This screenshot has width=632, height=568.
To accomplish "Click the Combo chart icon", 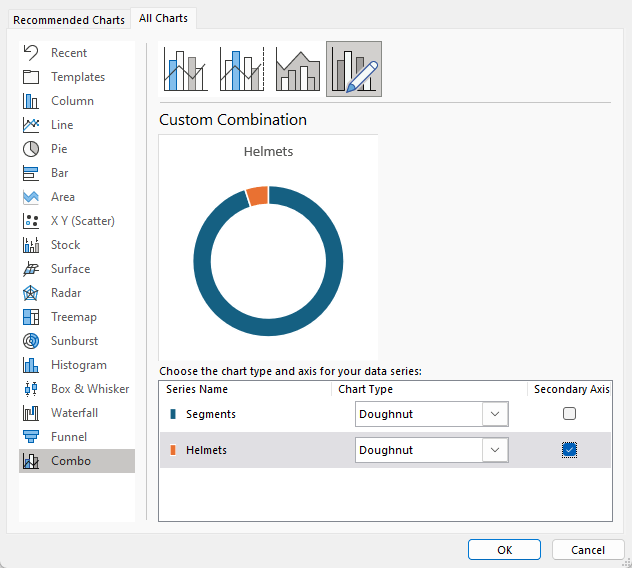I will click(31, 461).
